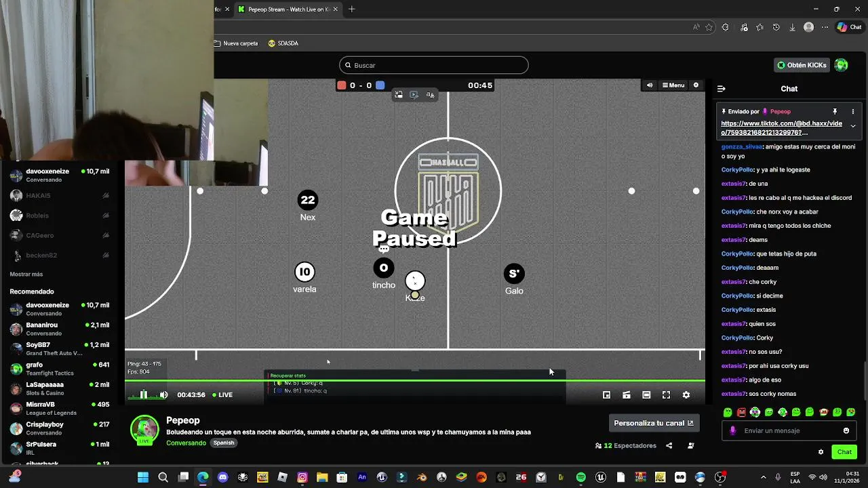Cast stream with the cast icon
The height and width of the screenshot is (488, 868).
point(627,394)
